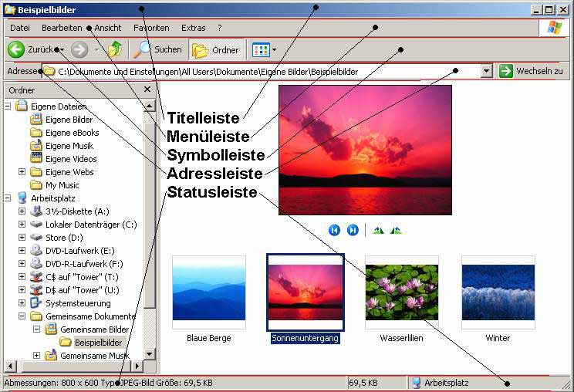Select the Wasserlilien thumbnail

(x=402, y=292)
